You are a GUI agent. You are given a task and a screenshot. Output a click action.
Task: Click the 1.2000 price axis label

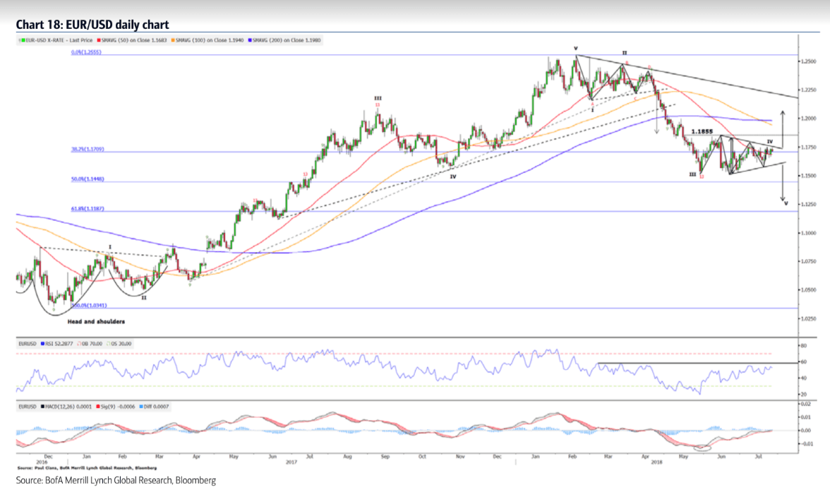point(808,119)
